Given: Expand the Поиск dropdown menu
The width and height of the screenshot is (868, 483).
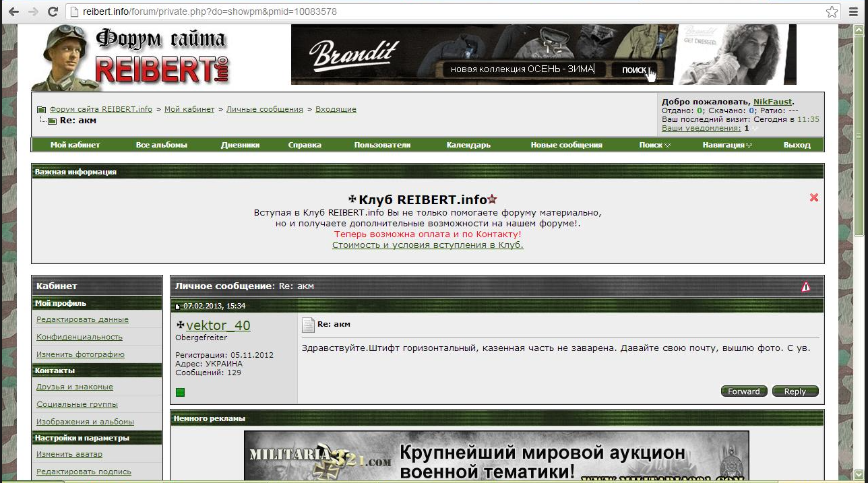Looking at the screenshot, I should tap(655, 145).
